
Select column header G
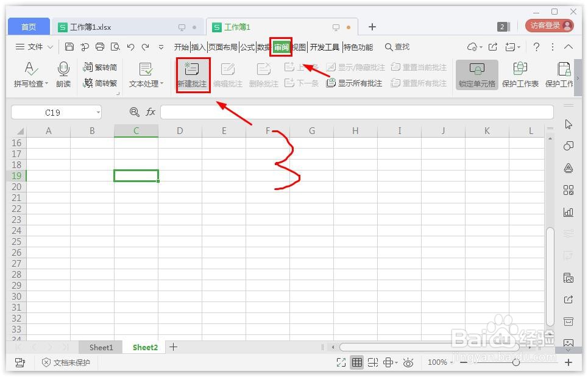tap(311, 131)
